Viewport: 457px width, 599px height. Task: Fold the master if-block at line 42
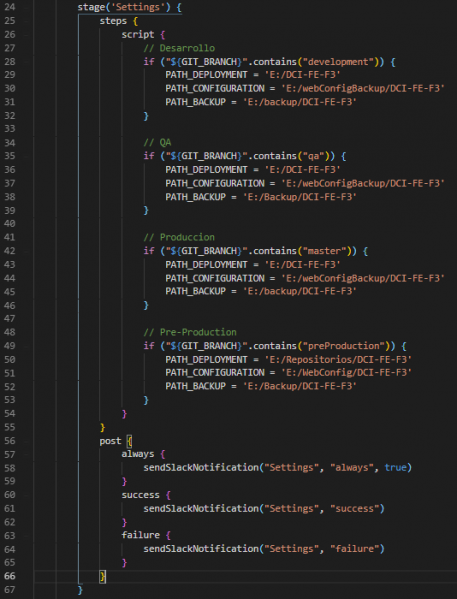tap(26, 251)
